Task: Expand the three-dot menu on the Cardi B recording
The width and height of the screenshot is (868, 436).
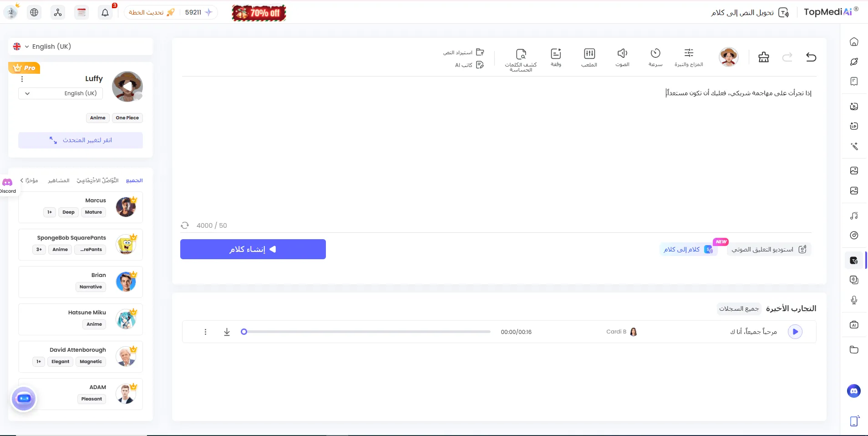Action: pyautogui.click(x=205, y=332)
